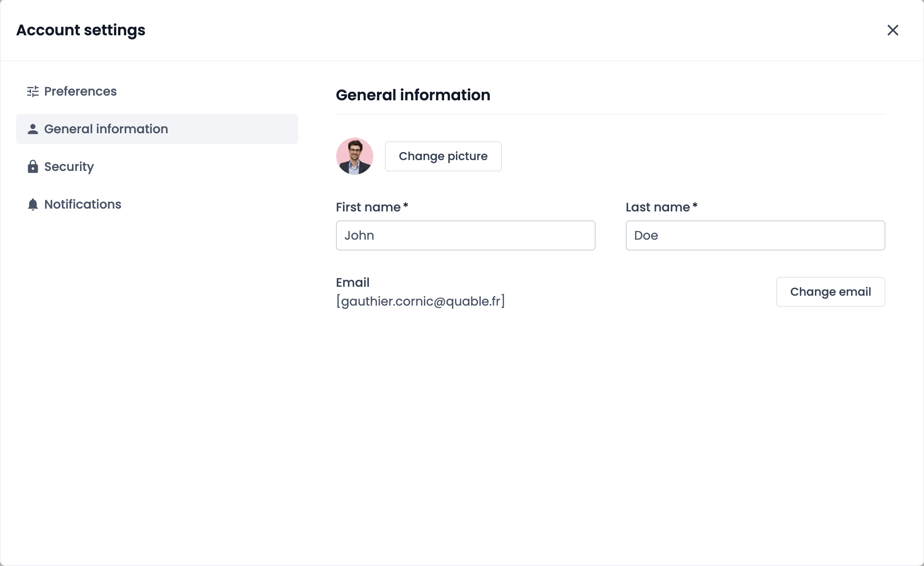This screenshot has height=566, width=924.
Task: Open the Preferences section
Action: 80,91
